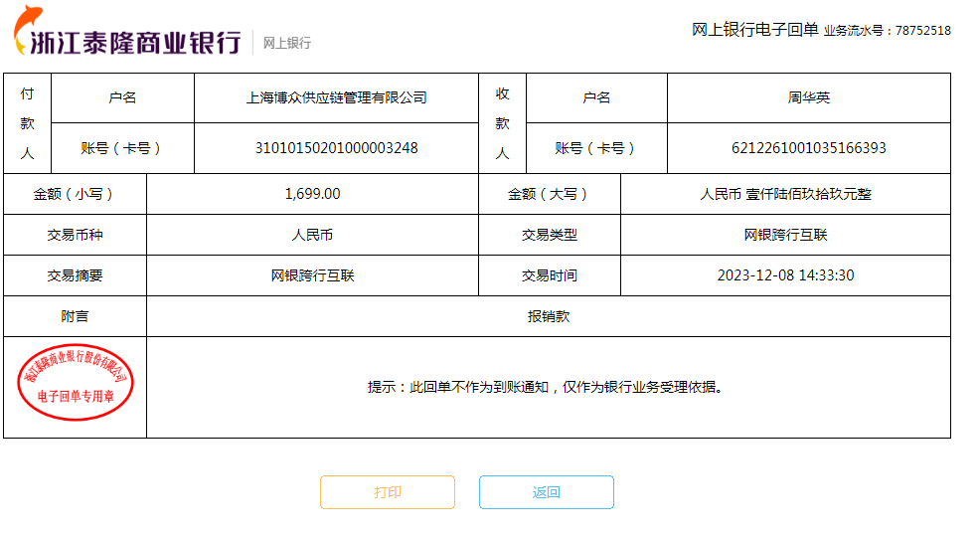Click the 网上银行 header label
980x541 pixels.
point(286,43)
